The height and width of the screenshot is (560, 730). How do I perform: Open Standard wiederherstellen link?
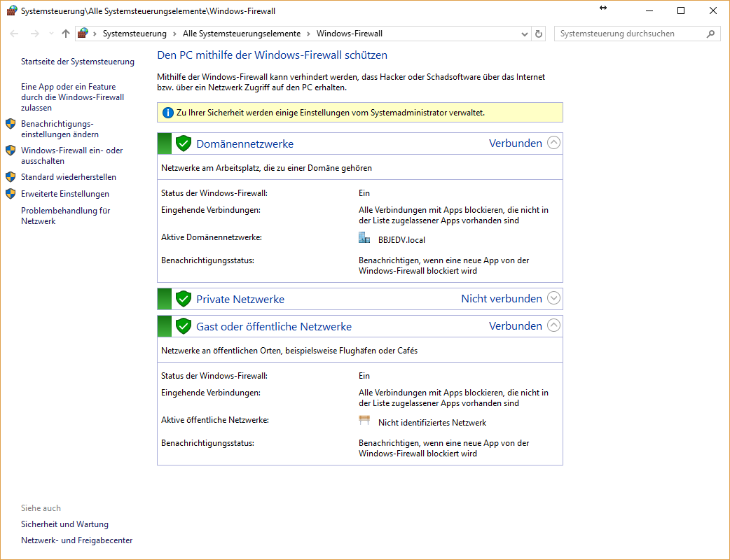[69, 177]
